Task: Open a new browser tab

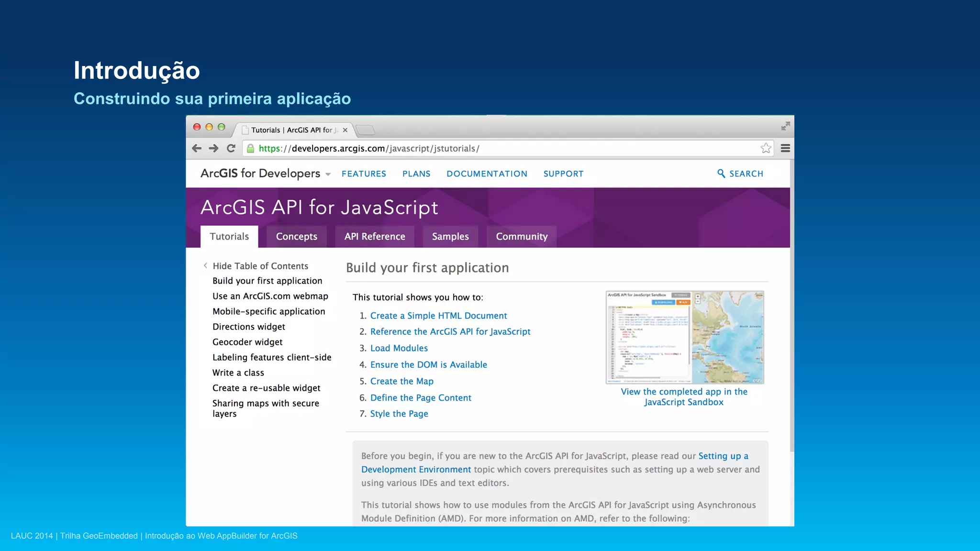Action: (366, 130)
